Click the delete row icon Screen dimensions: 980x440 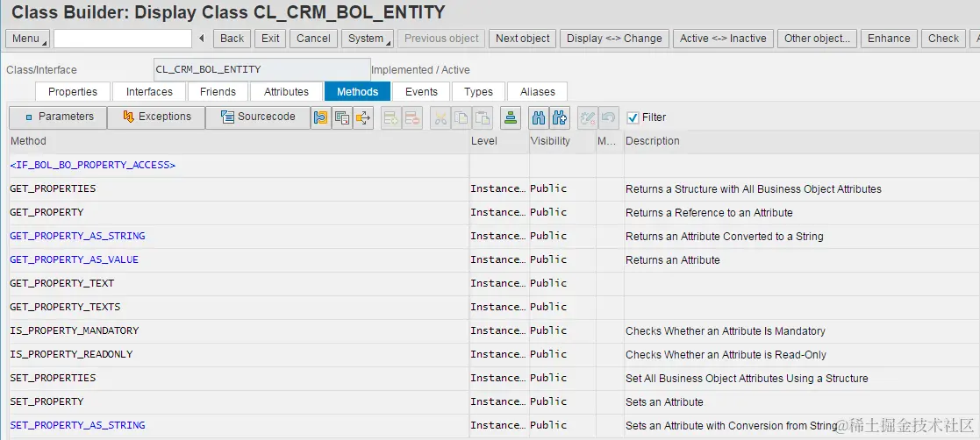pos(412,117)
